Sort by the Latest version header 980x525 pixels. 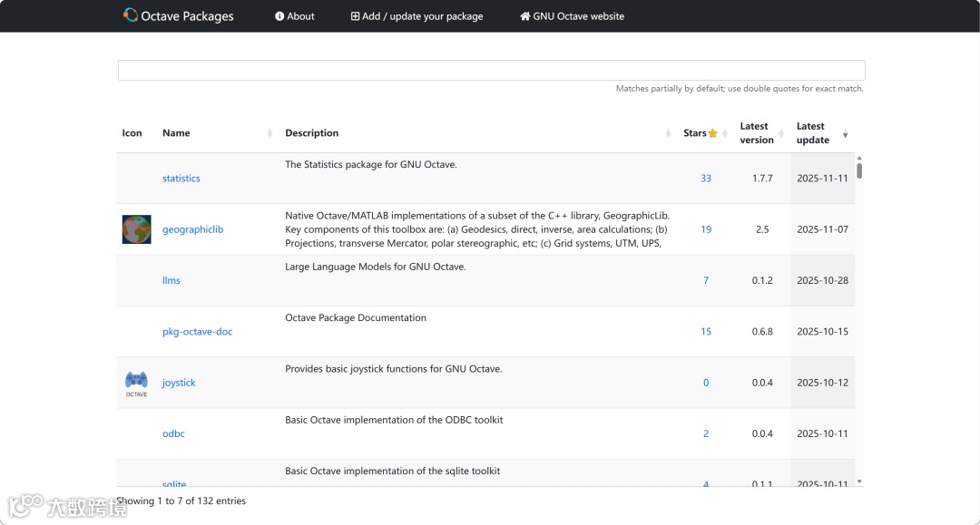tap(757, 133)
